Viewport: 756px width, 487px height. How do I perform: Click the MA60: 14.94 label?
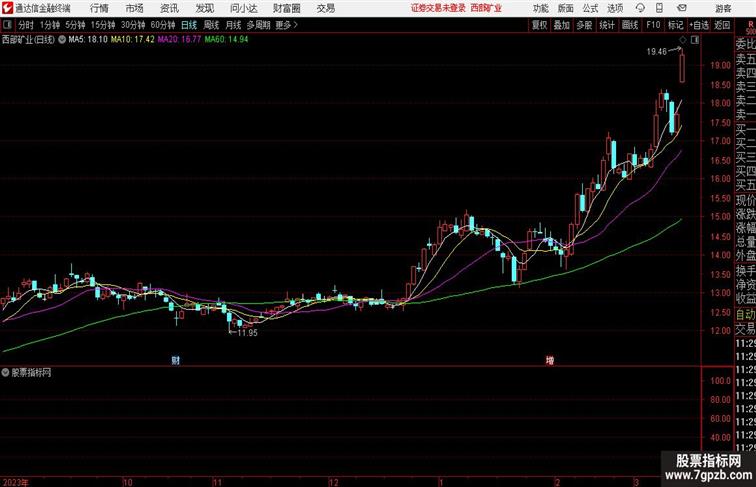(x=226, y=40)
